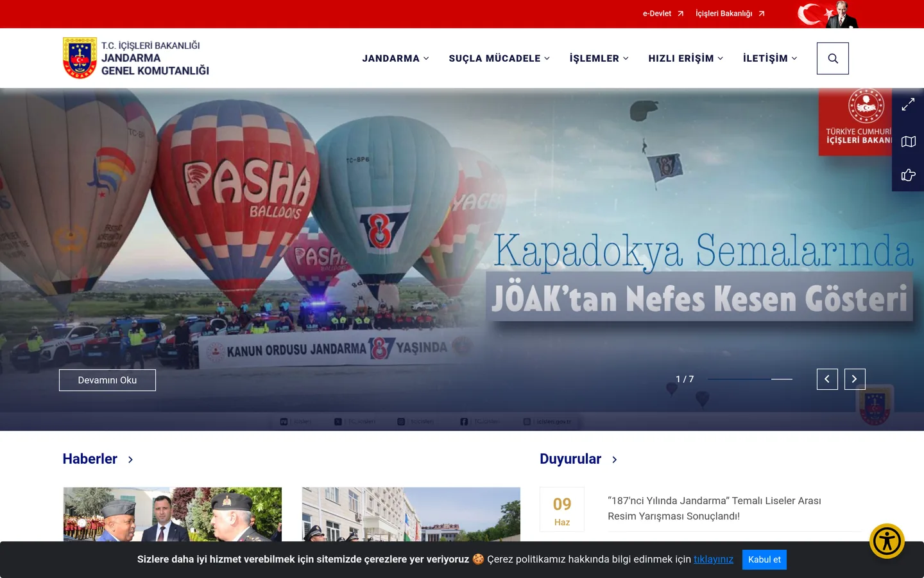
Task: Open the Haberler section heading
Action: tap(90, 459)
